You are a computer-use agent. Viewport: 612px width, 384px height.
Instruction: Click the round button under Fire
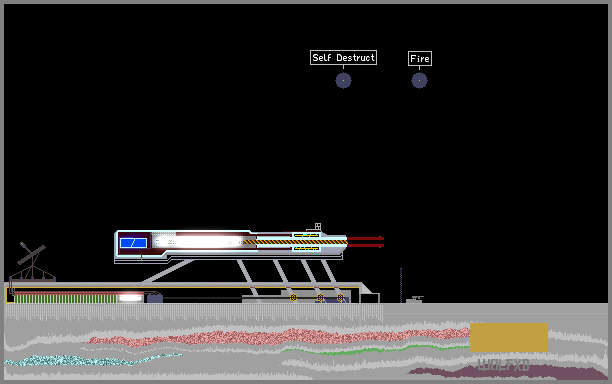tap(420, 80)
